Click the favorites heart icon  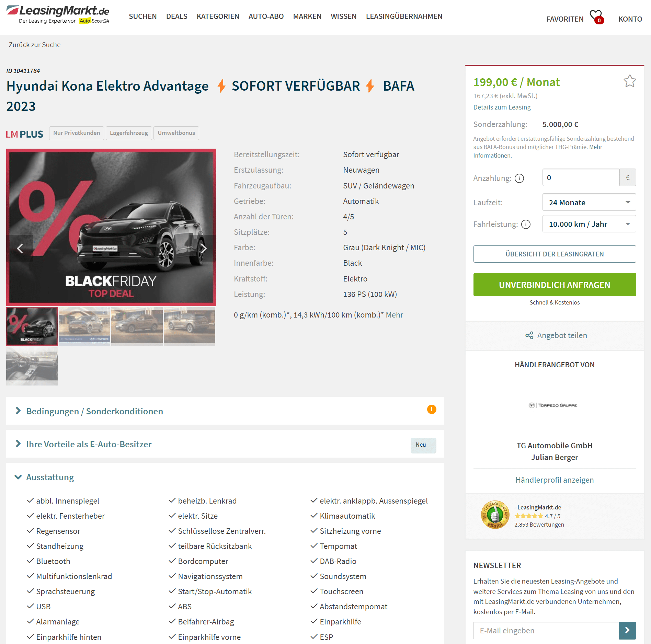pos(596,16)
